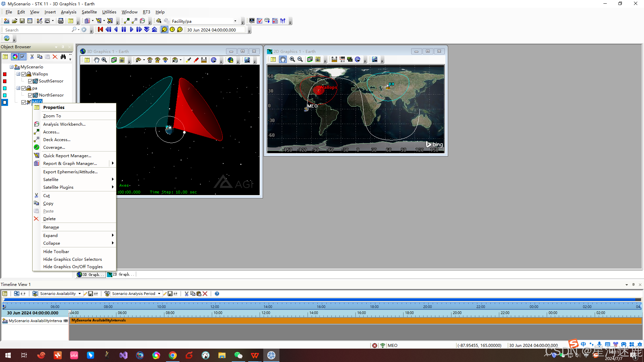The image size is (644, 362).
Task: Pause the animation playback
Action: [x=124, y=29]
